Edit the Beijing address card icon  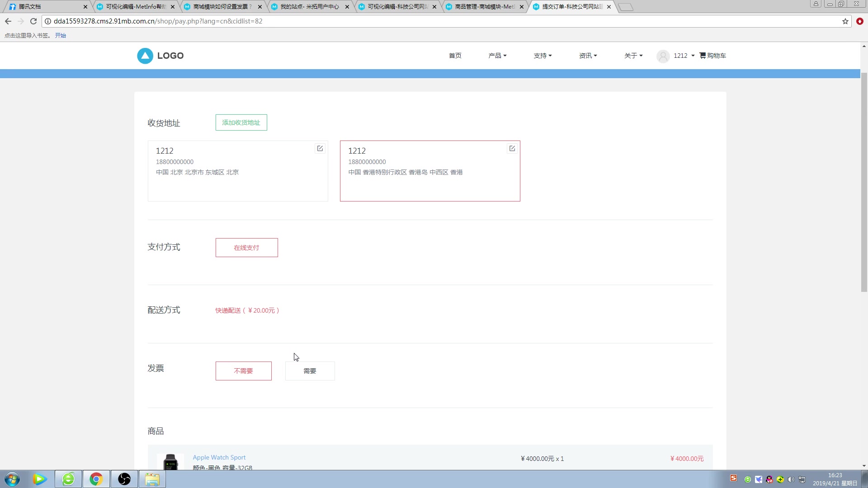pos(320,148)
